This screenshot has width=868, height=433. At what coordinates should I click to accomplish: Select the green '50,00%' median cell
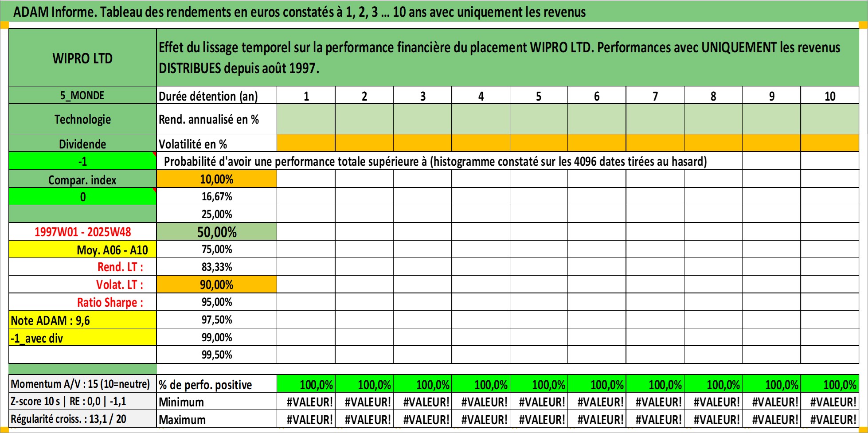coord(217,232)
